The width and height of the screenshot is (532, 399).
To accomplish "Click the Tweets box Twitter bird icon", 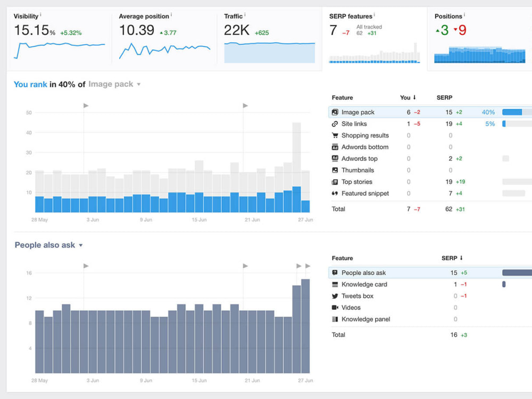I will tap(335, 296).
